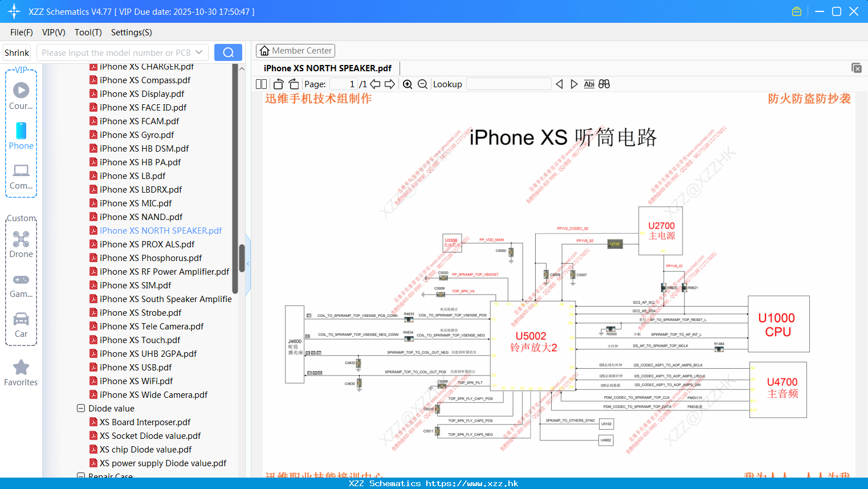This screenshot has width=868, height=489.
Task: Open iPhone XS HB DSM.pdf
Action: 144,148
